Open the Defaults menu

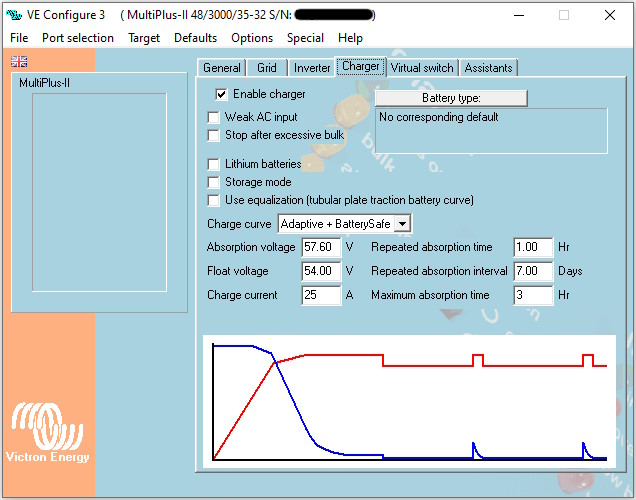click(195, 38)
